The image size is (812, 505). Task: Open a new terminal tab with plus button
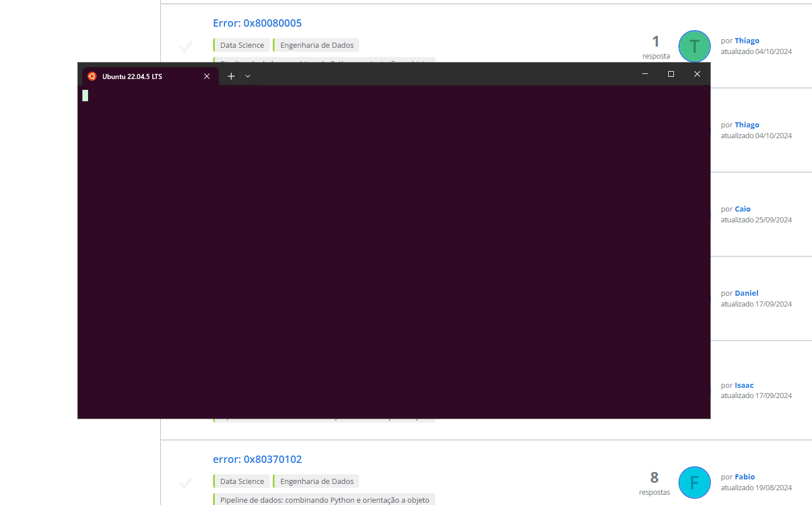pos(231,76)
